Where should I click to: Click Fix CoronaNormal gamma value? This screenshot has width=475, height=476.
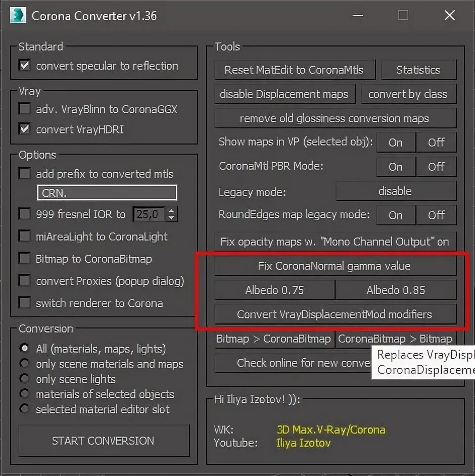[x=335, y=266]
